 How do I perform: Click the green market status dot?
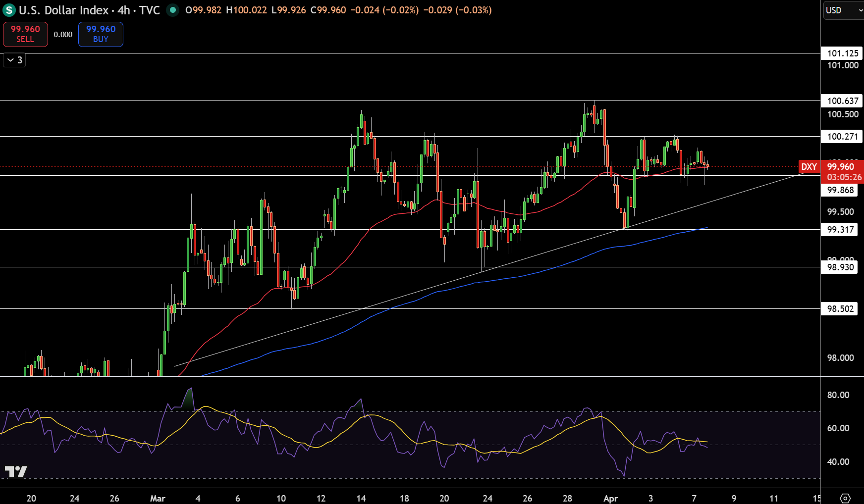coord(172,10)
